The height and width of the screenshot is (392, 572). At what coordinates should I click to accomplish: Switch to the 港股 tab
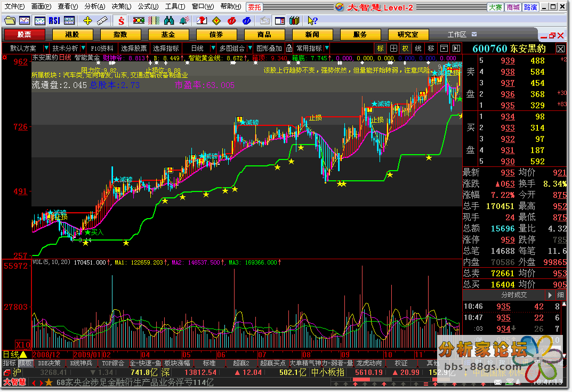point(72,35)
